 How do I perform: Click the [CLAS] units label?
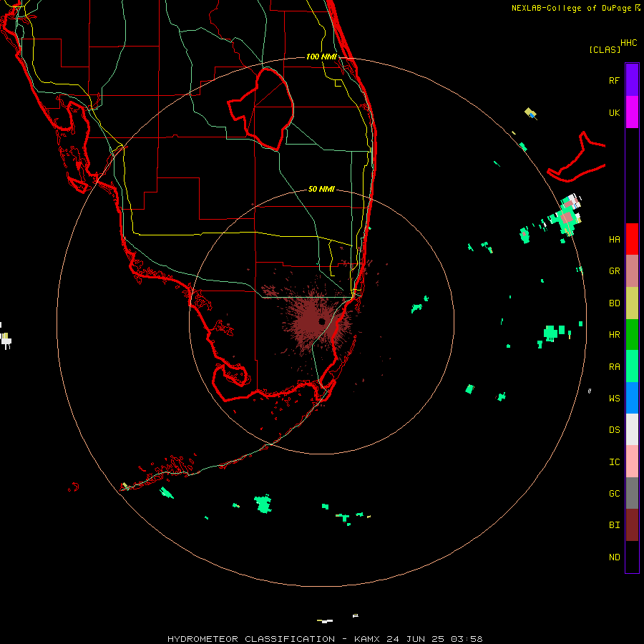pyautogui.click(x=605, y=49)
